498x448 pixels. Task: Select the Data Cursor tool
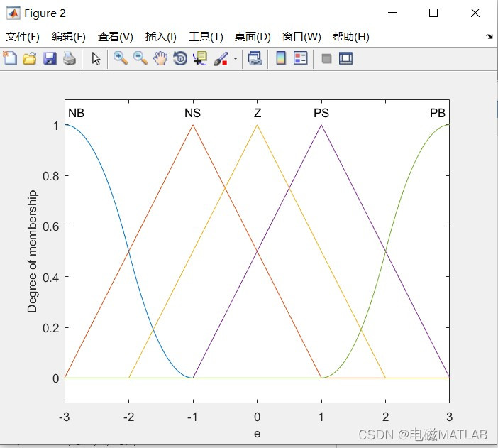click(200, 58)
